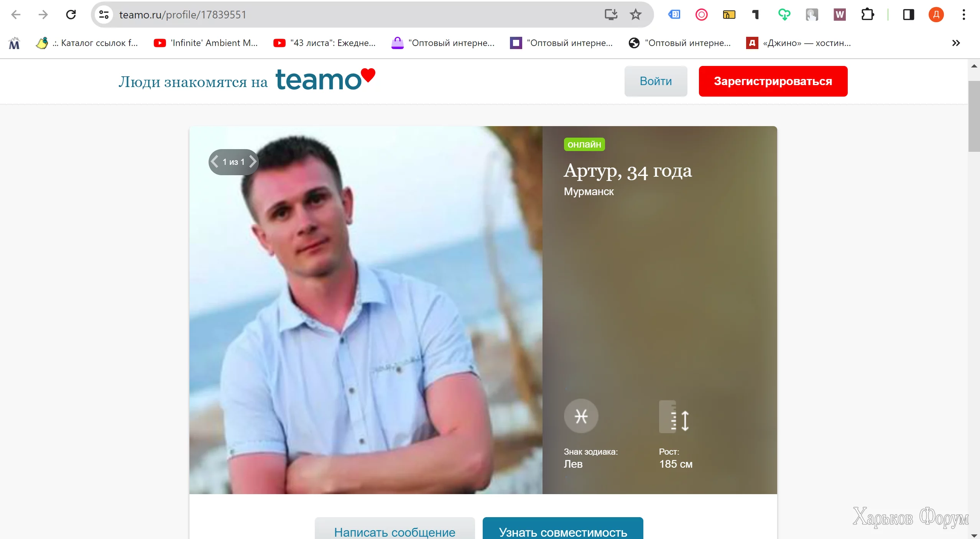Click the Войти login button

[x=656, y=81]
